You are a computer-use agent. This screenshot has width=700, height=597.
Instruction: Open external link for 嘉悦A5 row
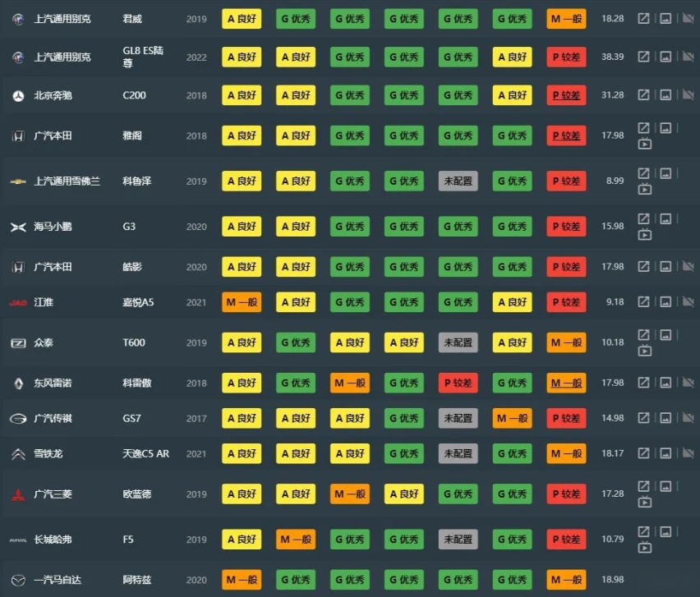643,301
